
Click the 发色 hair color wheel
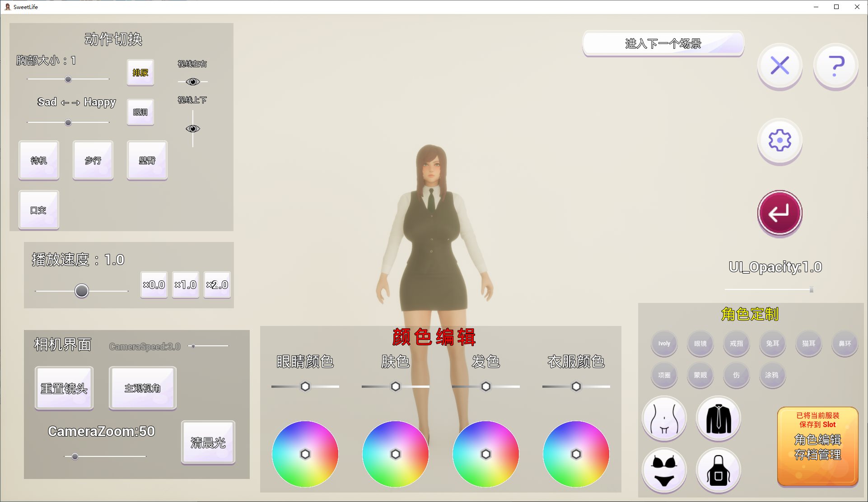pos(485,454)
